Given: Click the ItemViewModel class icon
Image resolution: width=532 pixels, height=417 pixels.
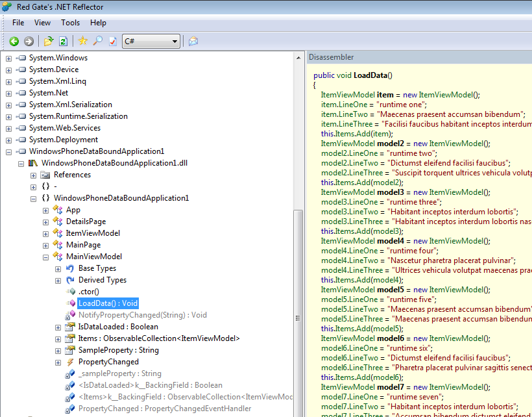Looking at the screenshot, I should point(58,233).
